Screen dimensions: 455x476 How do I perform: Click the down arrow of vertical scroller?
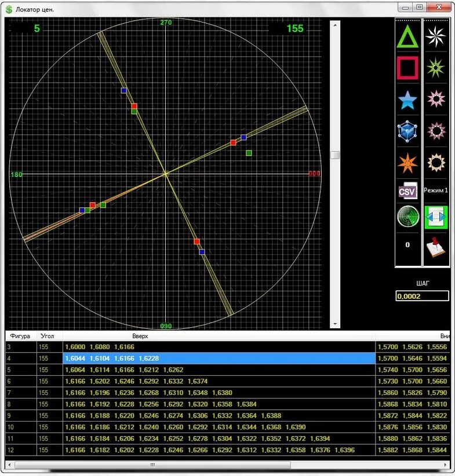[x=335, y=324]
